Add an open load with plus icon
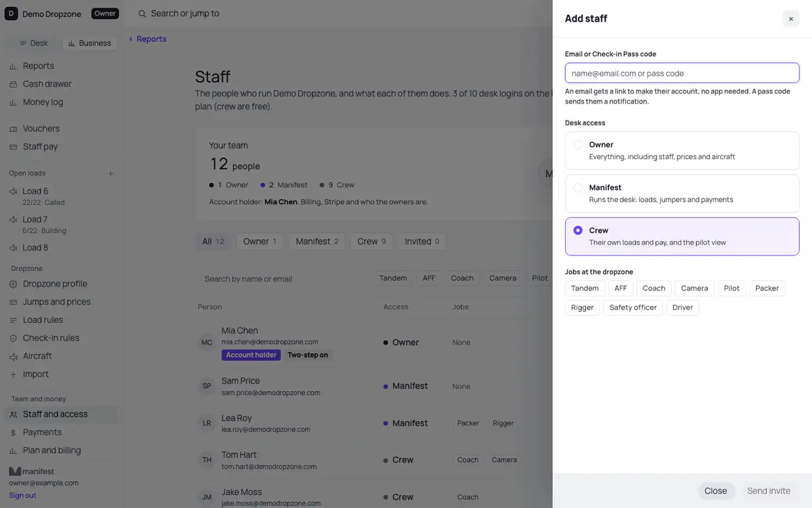 (111, 173)
